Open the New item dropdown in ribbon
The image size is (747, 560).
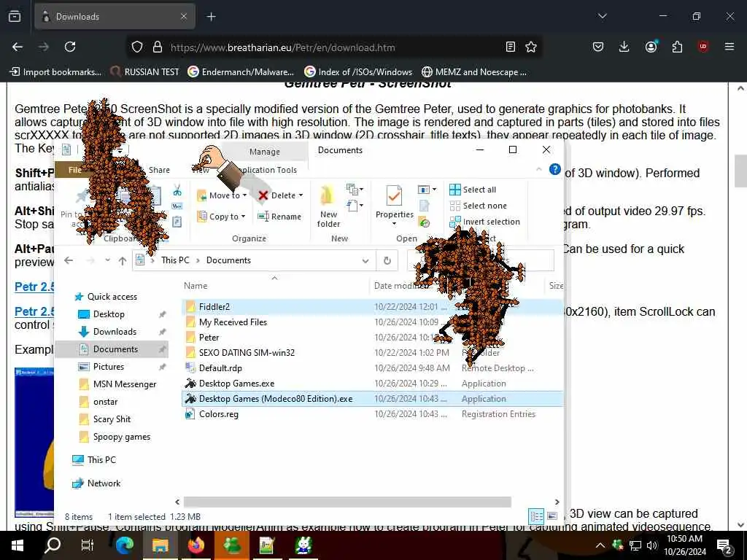(x=355, y=190)
